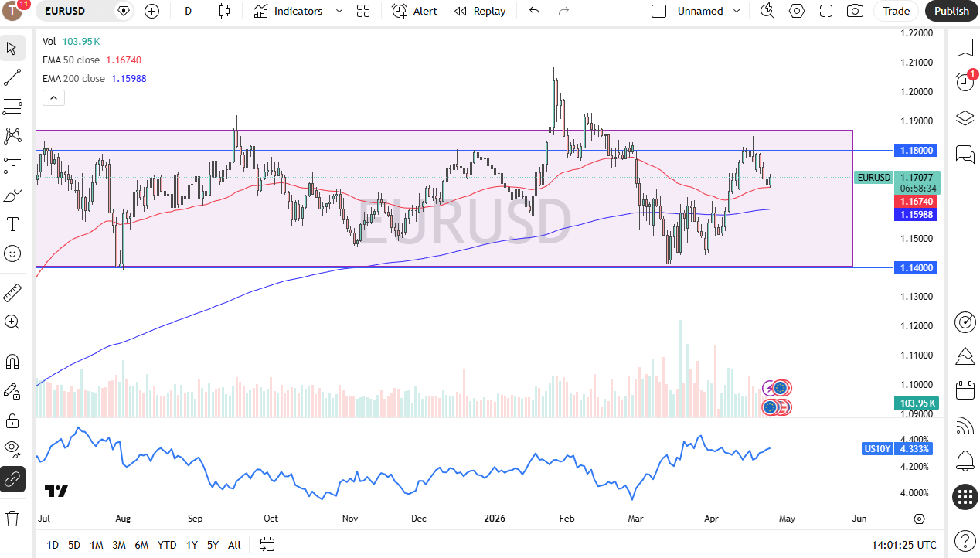Take a chart snapshot with the camera icon
Image resolution: width=980 pixels, height=558 pixels.
[x=856, y=11]
